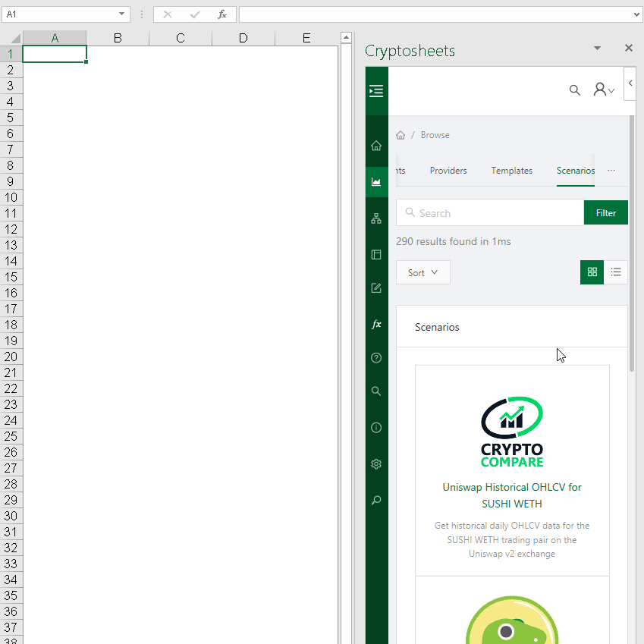
Task: Click the Name Box showing A1
Action: tap(61, 14)
